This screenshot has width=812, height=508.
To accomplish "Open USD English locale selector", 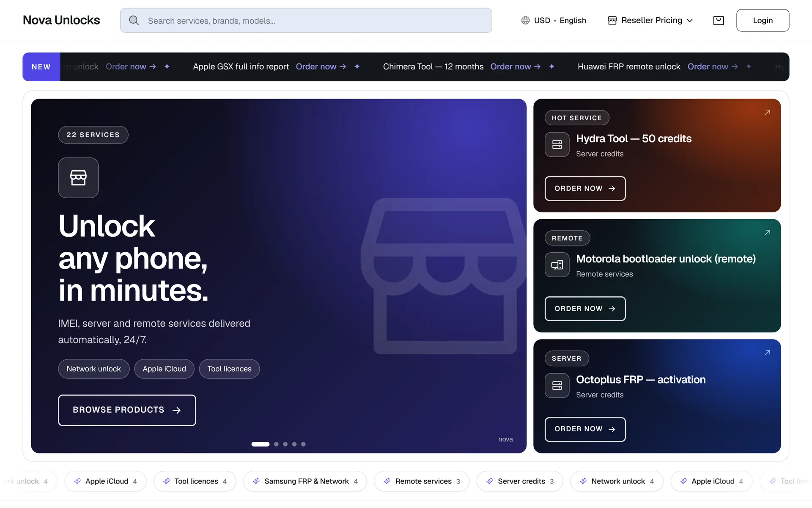I will (554, 20).
